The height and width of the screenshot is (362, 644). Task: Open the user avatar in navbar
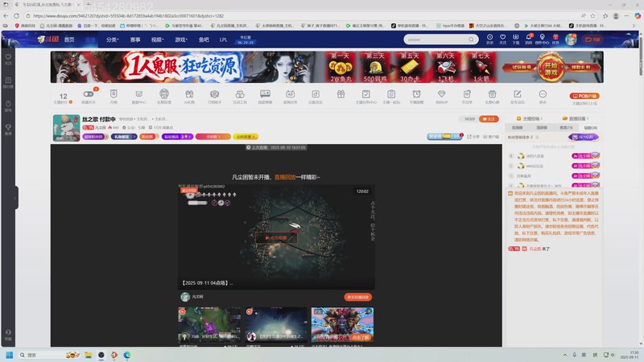pos(571,39)
